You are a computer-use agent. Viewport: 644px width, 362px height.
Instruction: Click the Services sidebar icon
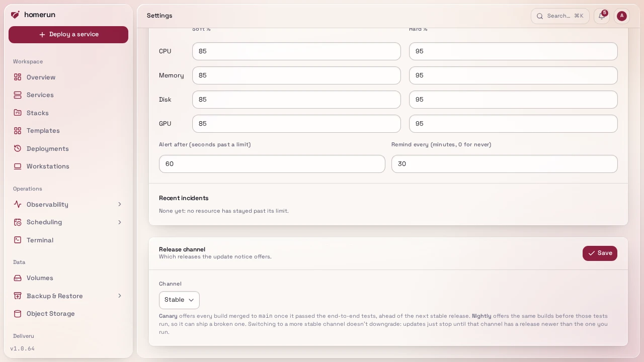click(x=18, y=95)
